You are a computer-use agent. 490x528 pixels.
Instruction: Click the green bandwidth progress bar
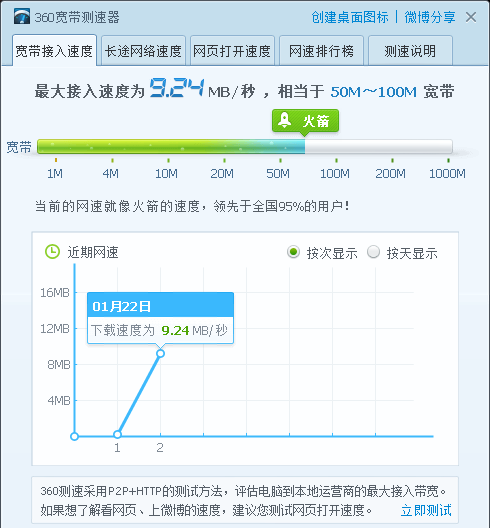pos(244,147)
